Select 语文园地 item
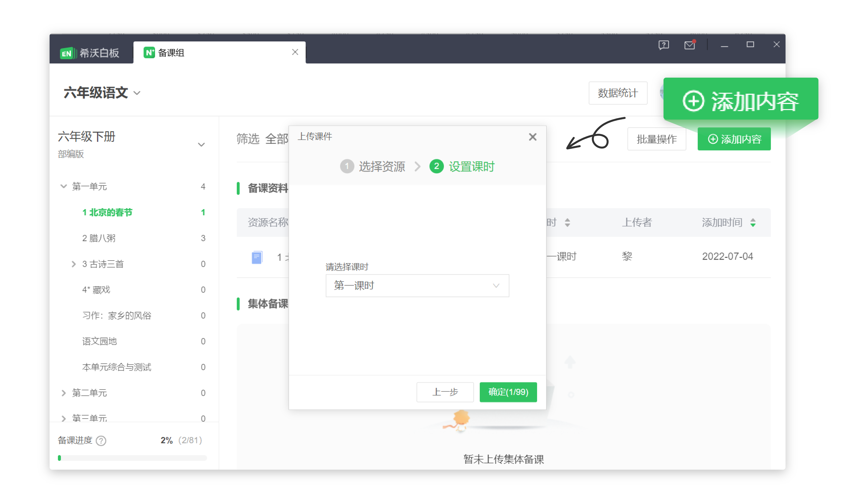Screen dimensions: 868x503 100,341
